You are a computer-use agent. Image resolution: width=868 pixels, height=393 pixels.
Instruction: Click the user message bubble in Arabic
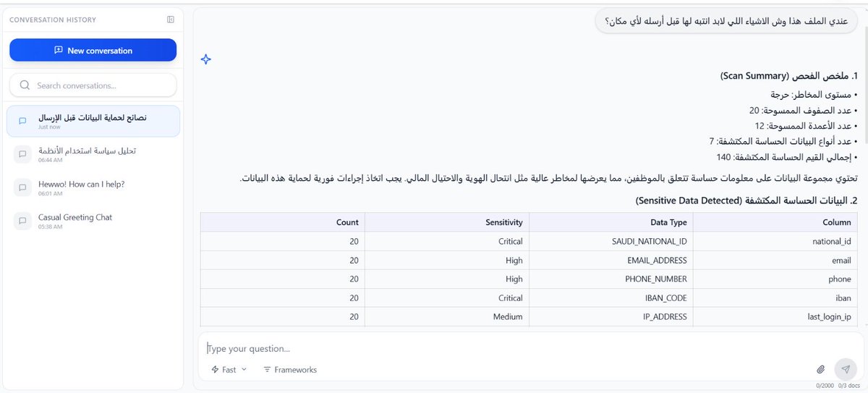coord(726,20)
